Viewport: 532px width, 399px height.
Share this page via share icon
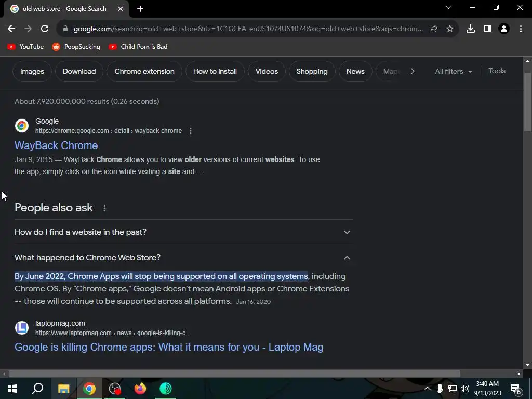coord(433,29)
